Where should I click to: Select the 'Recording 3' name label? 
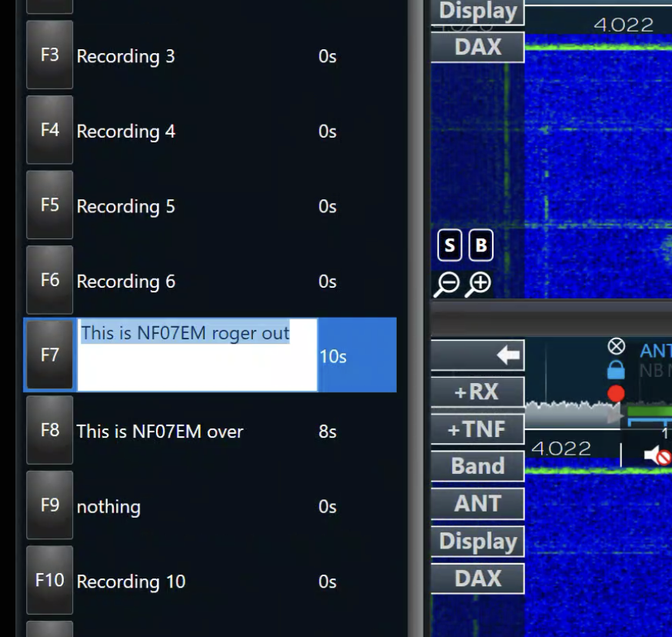[x=125, y=56]
